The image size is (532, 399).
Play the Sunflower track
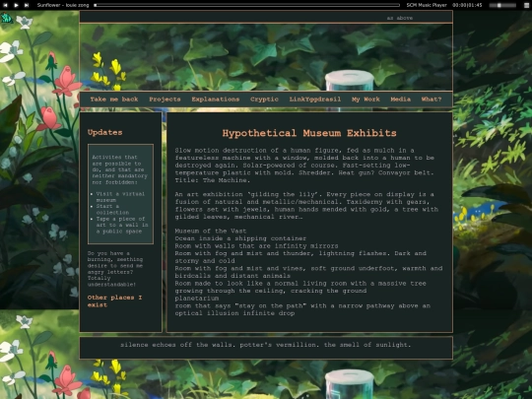[x=16, y=5]
